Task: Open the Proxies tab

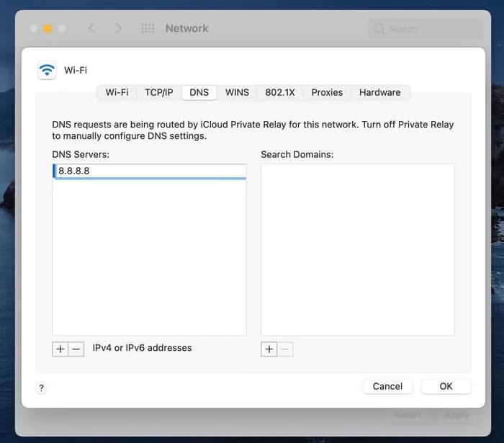Action: 327,93
